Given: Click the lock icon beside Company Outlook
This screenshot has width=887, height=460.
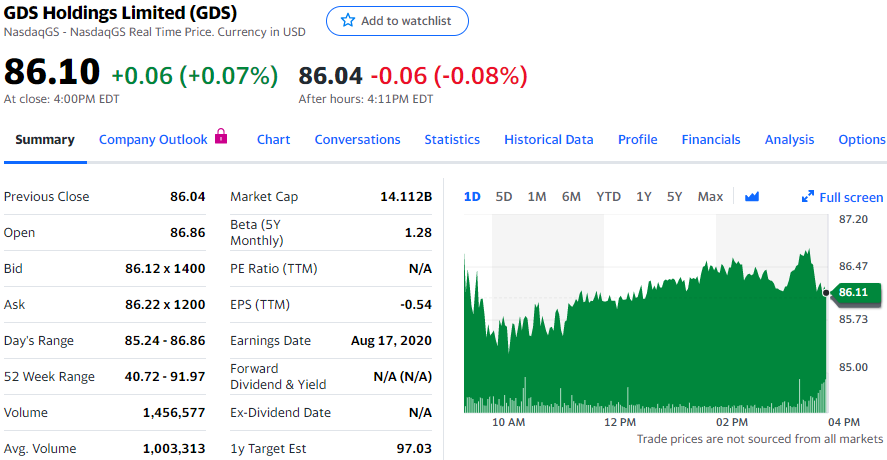Looking at the screenshot, I should coord(221,137).
